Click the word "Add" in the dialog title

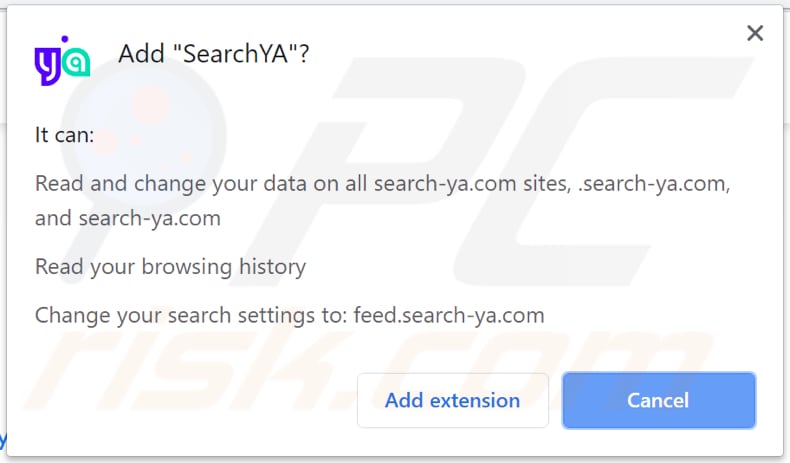141,55
